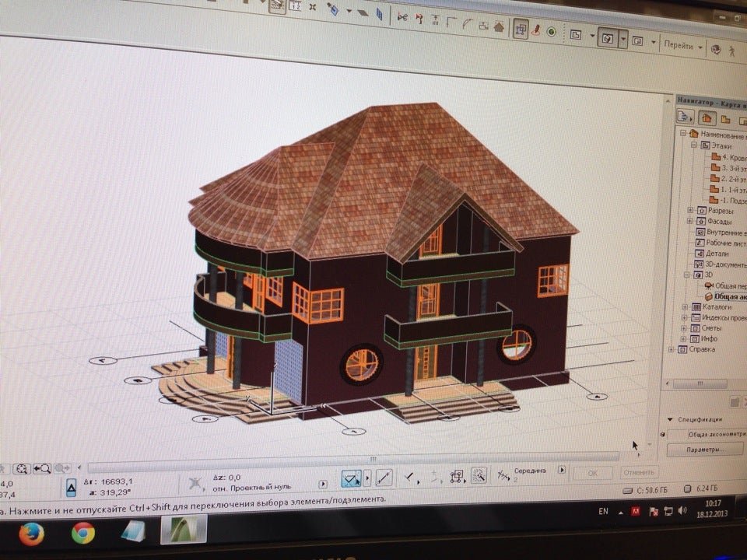Screen dimensions: 747x560
Task: Click the green circle icon in toolbar
Action: (x=551, y=32)
